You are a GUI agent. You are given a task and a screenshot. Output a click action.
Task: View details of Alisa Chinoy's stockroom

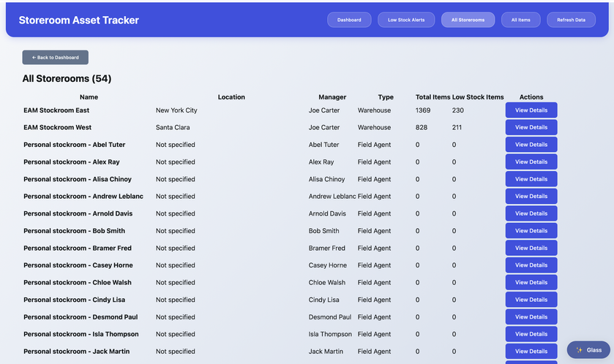(531, 179)
